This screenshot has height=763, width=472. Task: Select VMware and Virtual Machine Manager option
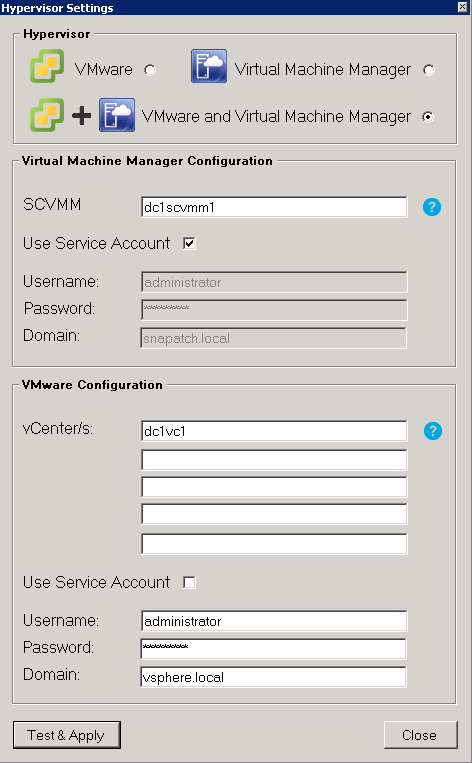point(428,117)
